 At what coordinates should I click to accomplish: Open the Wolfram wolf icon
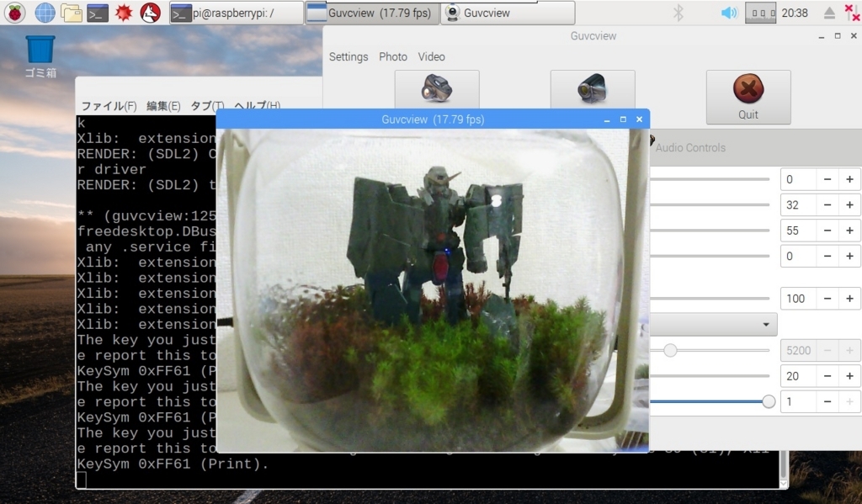coord(150,13)
